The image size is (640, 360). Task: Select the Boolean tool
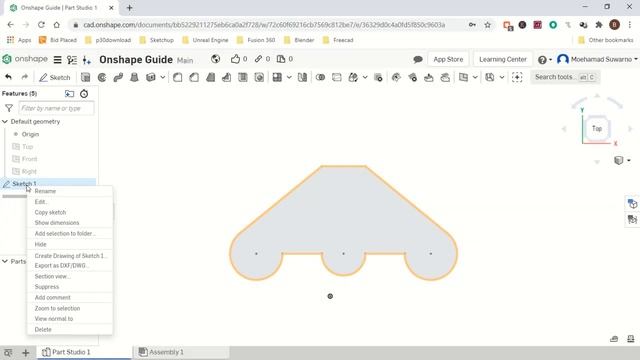click(x=320, y=77)
